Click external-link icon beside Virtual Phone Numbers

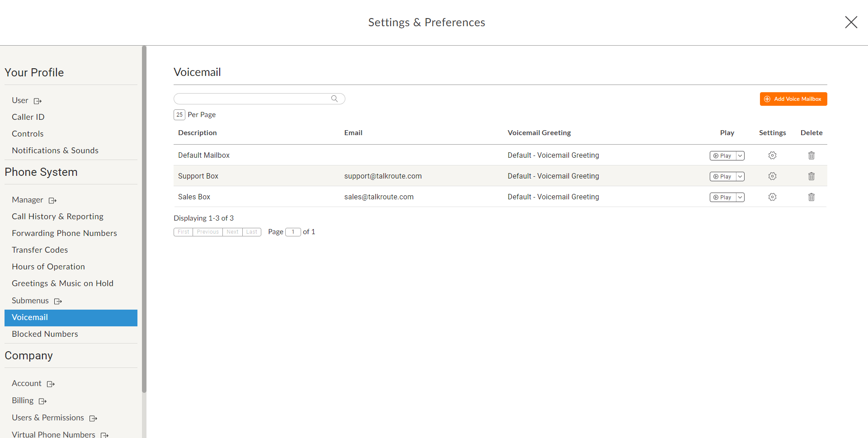tap(105, 435)
